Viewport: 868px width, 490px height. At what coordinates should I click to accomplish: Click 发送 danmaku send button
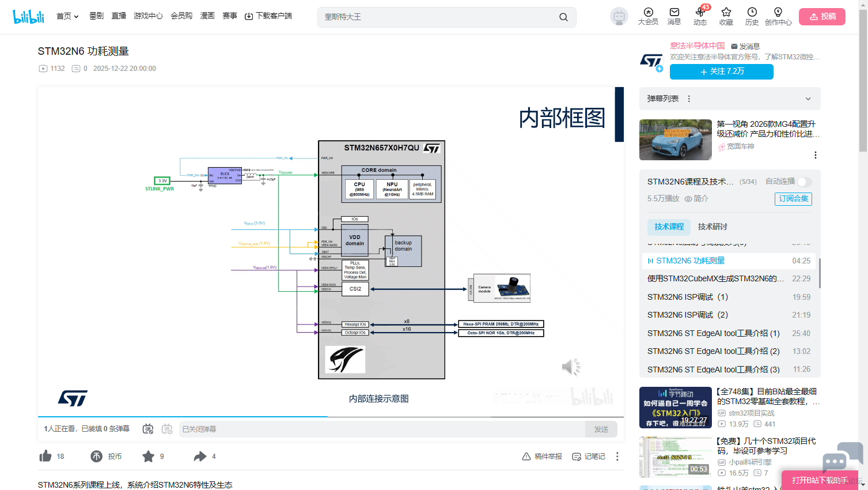click(601, 429)
